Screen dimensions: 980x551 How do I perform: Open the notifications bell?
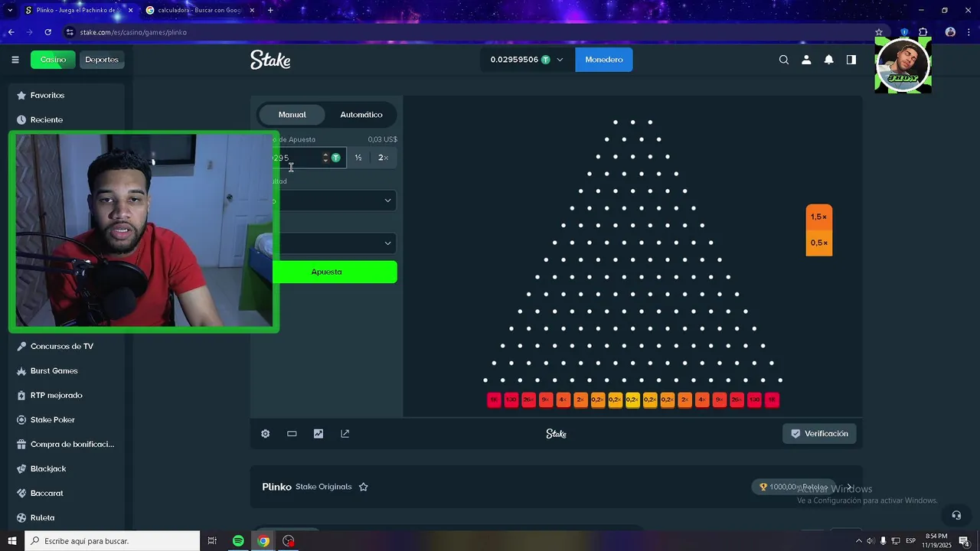[x=828, y=60]
